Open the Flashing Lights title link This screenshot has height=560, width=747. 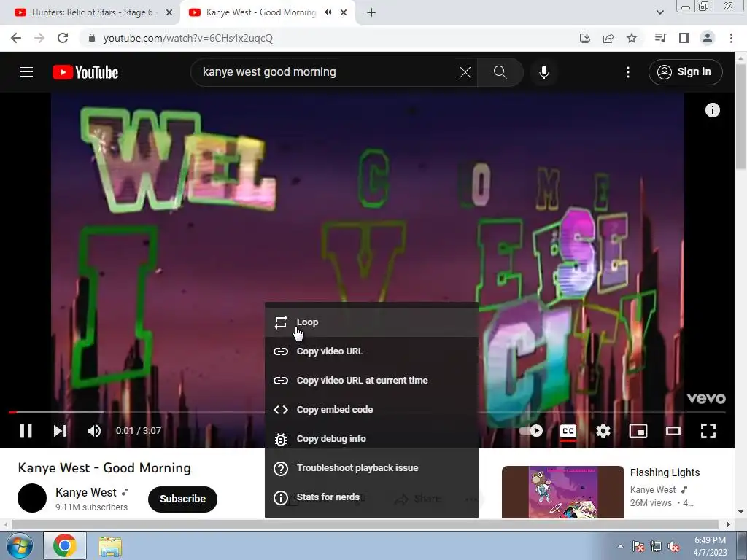click(x=665, y=472)
